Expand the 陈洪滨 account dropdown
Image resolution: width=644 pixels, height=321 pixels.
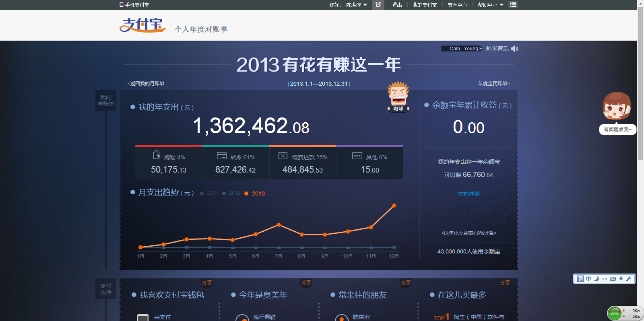coord(356,5)
